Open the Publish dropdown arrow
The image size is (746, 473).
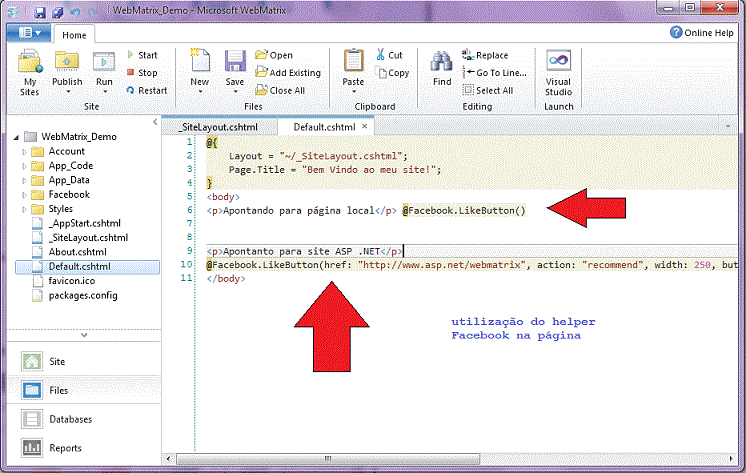(68, 91)
